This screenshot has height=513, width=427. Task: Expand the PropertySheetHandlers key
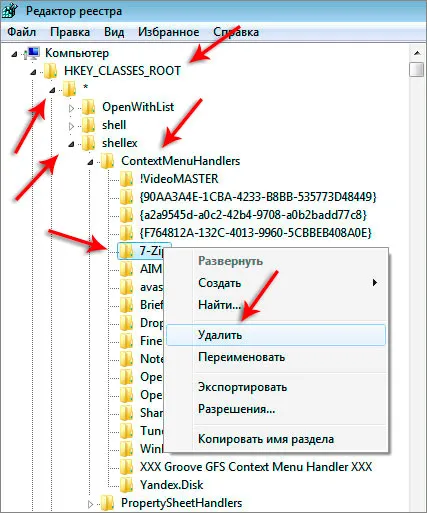tap(90, 504)
